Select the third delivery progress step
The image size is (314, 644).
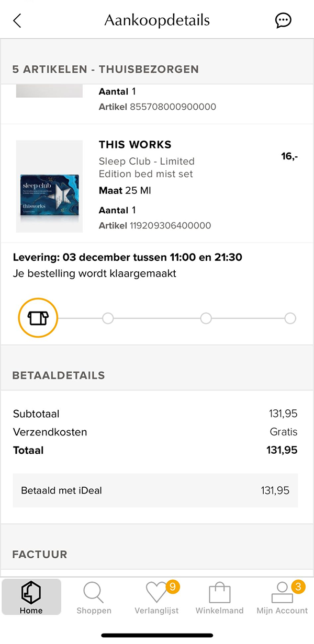[x=206, y=318]
